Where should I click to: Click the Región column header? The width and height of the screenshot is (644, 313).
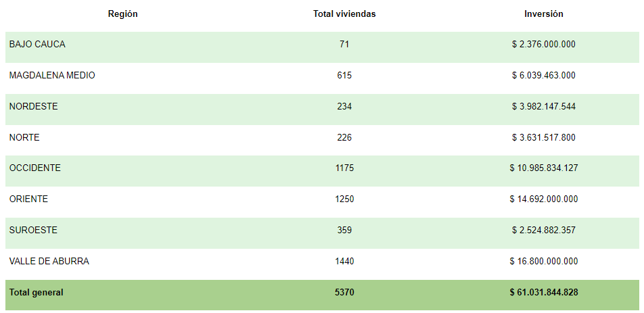coord(123,14)
